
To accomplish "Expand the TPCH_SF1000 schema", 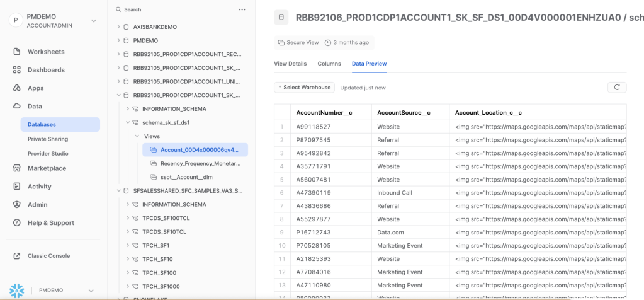I will point(128,286).
